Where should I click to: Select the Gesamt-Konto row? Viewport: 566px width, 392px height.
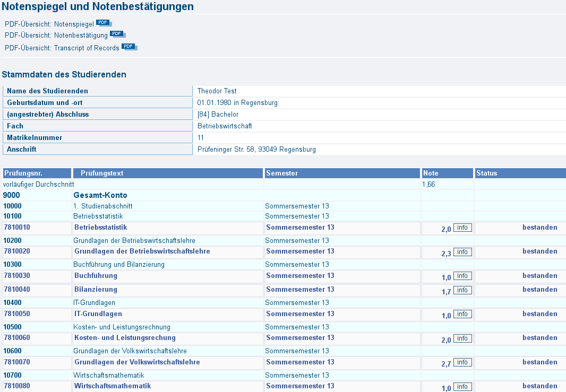(100, 195)
